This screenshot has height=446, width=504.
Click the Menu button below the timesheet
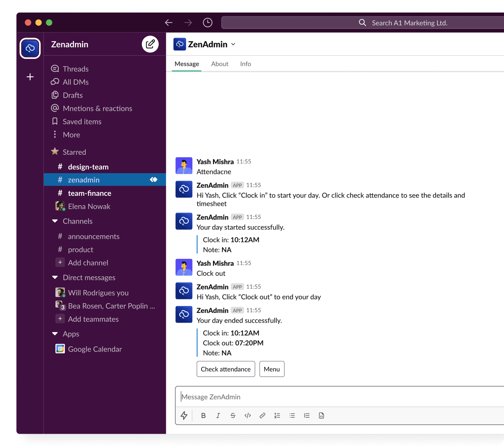[272, 369]
